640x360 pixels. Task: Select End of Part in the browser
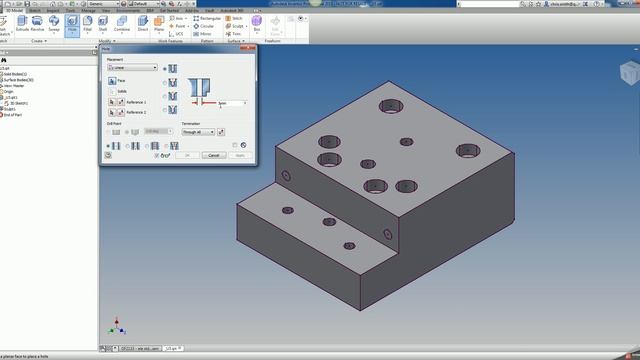(x=12, y=115)
